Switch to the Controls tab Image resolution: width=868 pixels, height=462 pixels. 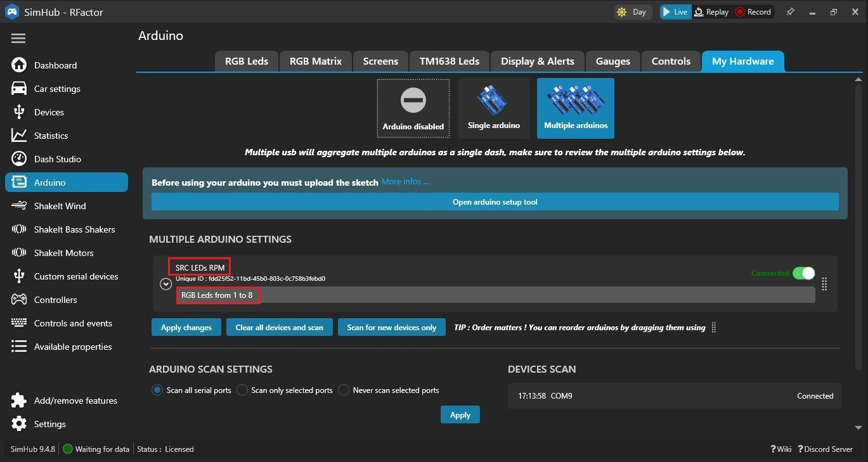[x=671, y=61]
